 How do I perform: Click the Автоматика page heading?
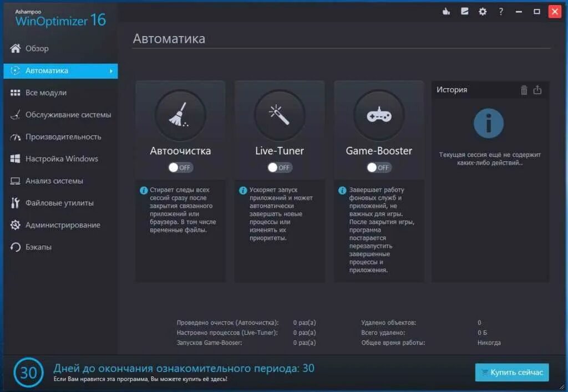click(169, 38)
